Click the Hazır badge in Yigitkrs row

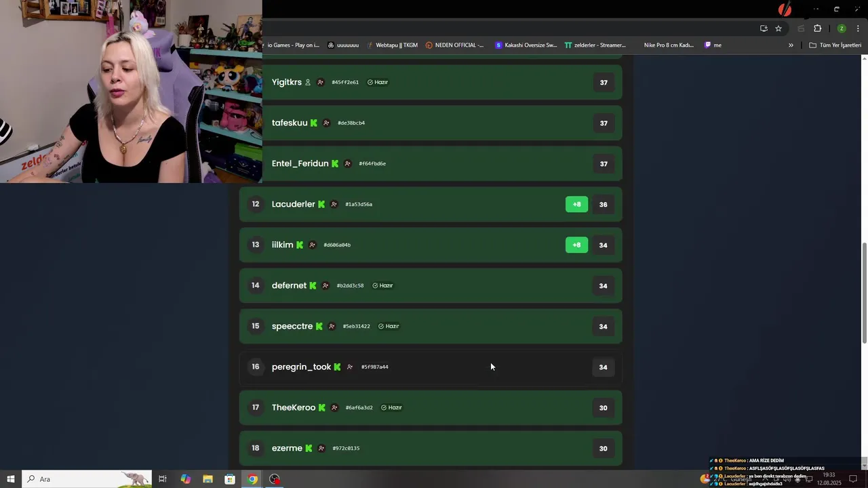click(x=378, y=82)
